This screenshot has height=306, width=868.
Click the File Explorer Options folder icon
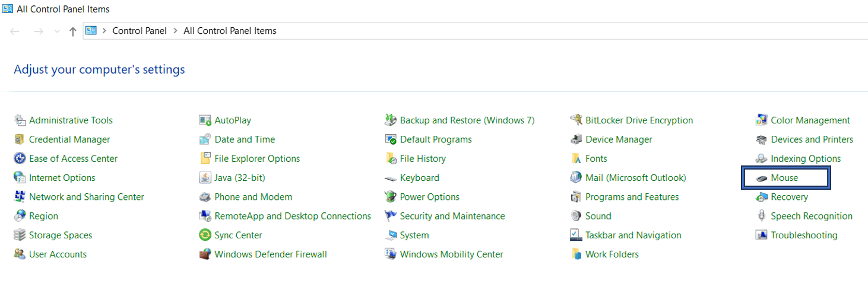(x=205, y=158)
